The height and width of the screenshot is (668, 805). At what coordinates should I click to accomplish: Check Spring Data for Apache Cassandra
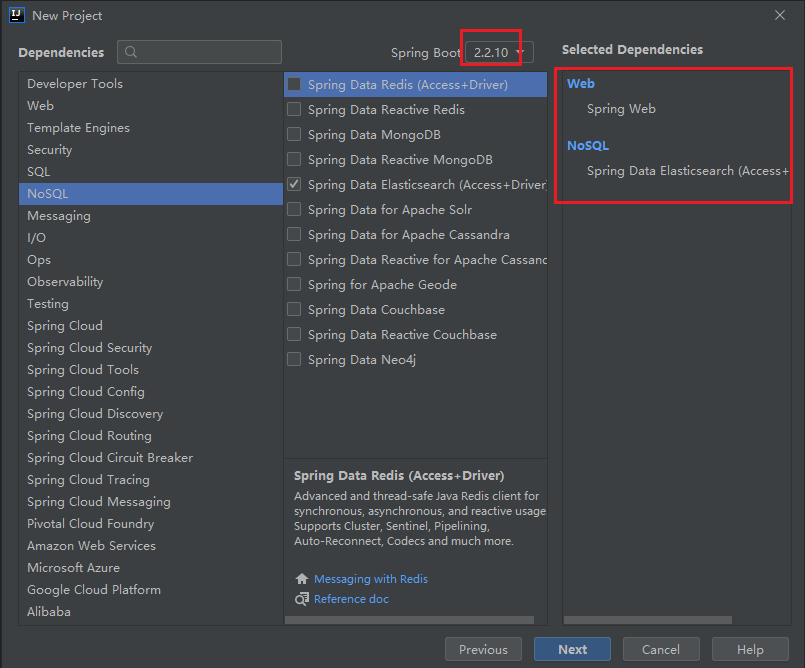tap(294, 235)
